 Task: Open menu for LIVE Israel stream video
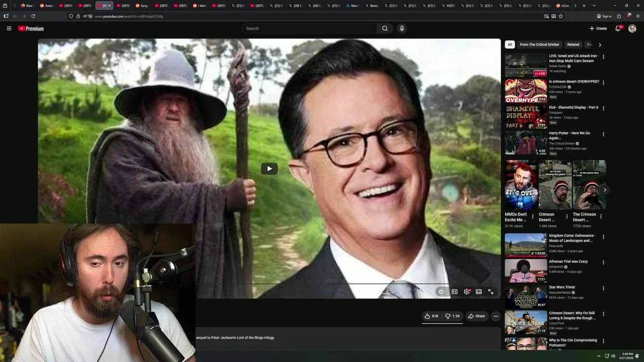tap(603, 57)
